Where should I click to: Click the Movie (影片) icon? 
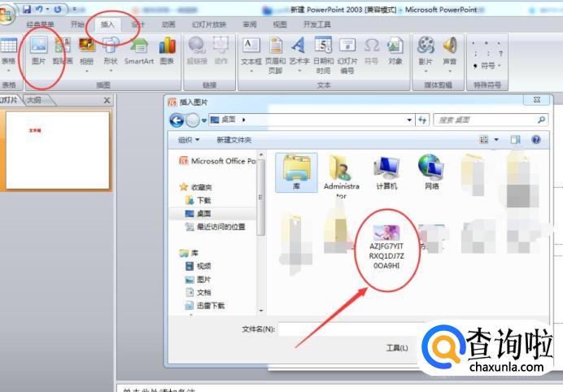click(426, 54)
